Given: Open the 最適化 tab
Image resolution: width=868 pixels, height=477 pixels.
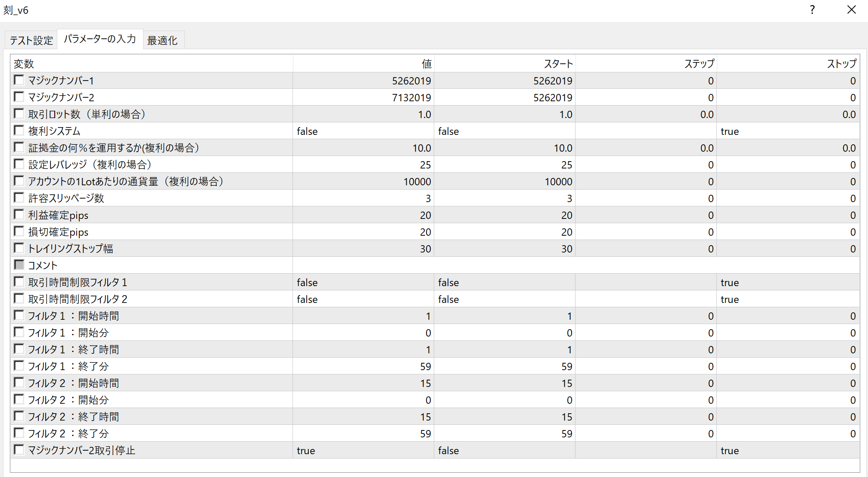Looking at the screenshot, I should 162,41.
